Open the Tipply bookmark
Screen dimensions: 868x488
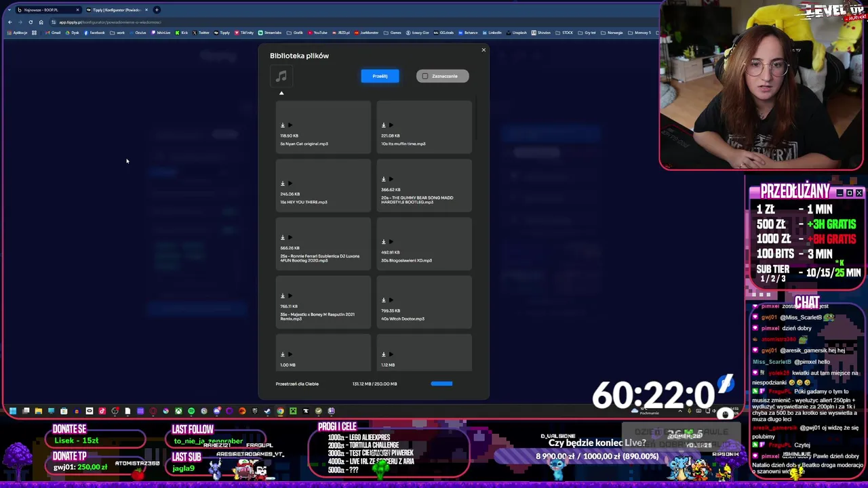point(222,33)
